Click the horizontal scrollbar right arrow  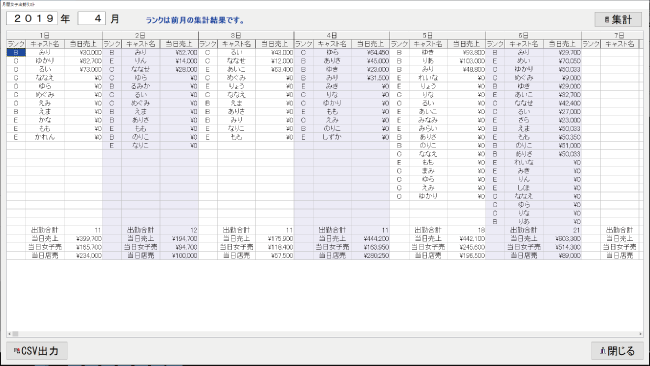tap(641, 334)
